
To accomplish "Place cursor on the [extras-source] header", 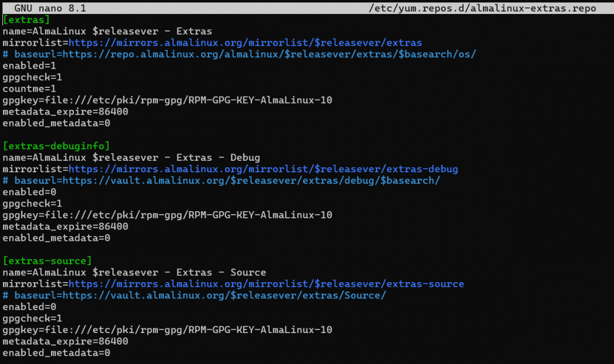I will 47,261.
